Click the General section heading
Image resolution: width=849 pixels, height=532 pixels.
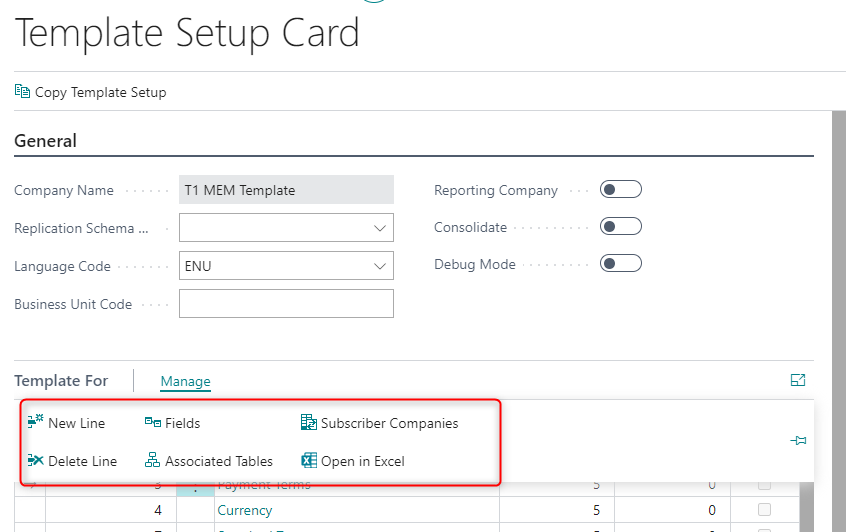pos(45,141)
